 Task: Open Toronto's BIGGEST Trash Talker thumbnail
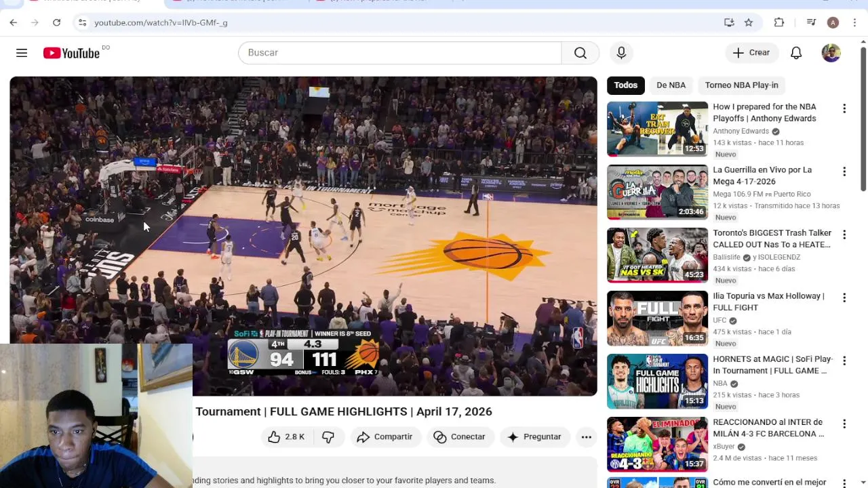[657, 256]
